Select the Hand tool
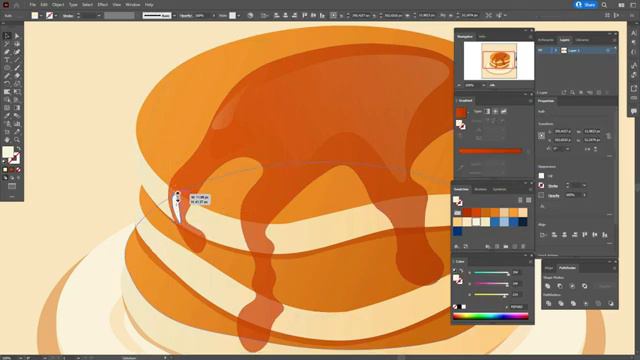The height and width of the screenshot is (360, 640). (7, 140)
